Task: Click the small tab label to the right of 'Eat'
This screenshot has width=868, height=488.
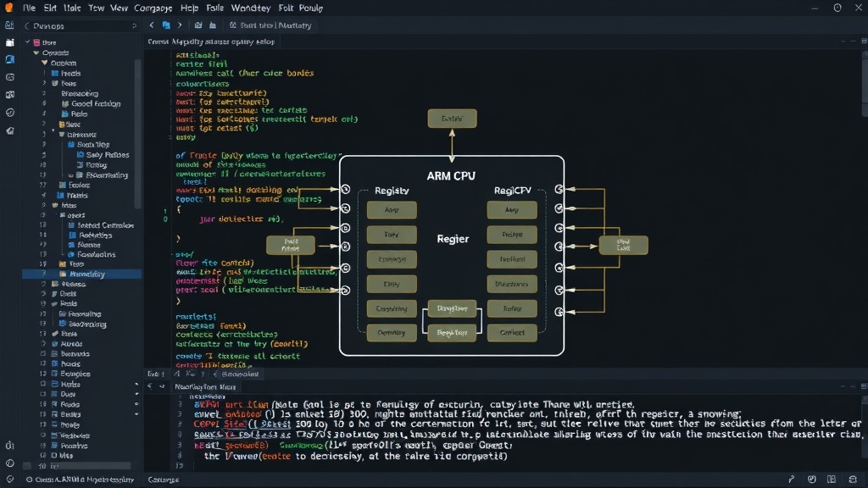Action: 240,374
